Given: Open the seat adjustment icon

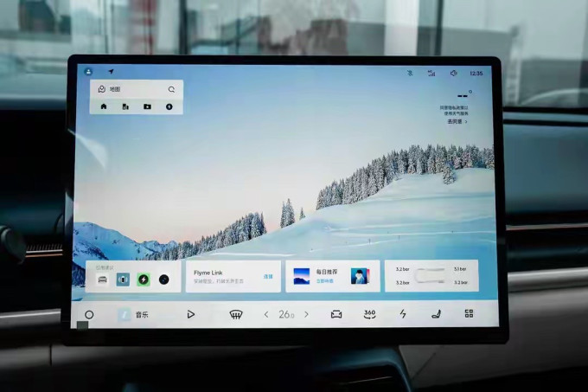Looking at the screenshot, I should click(x=436, y=314).
